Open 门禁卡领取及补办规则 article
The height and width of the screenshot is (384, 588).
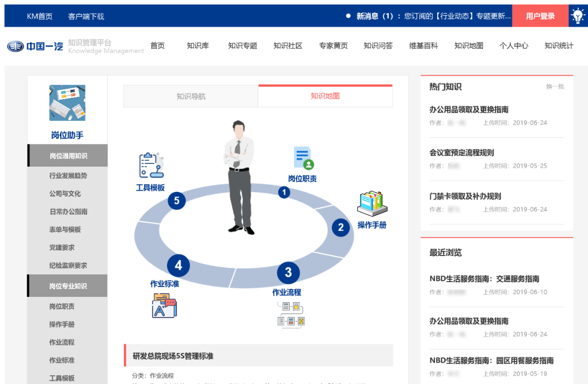click(x=465, y=196)
